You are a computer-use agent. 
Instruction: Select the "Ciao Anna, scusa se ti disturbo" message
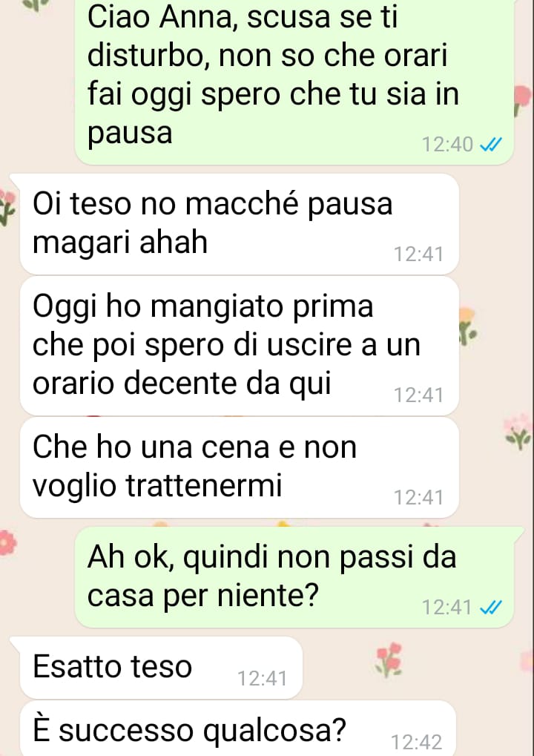click(294, 80)
